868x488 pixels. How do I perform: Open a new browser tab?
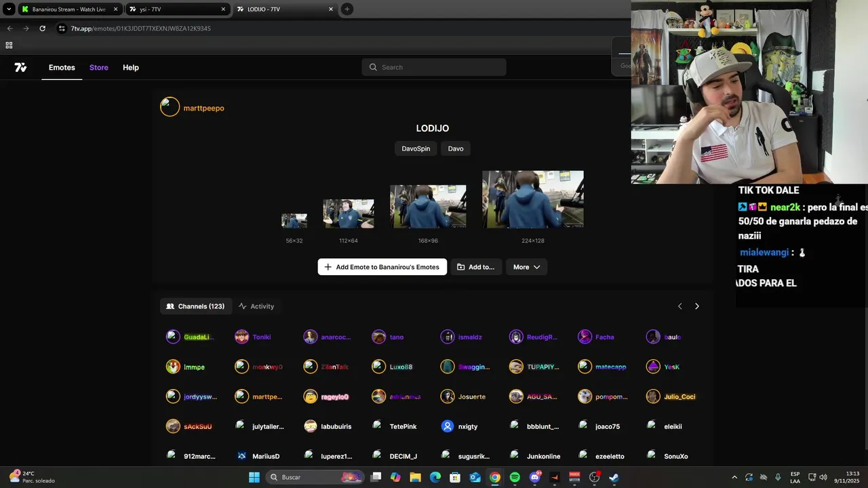click(x=347, y=9)
